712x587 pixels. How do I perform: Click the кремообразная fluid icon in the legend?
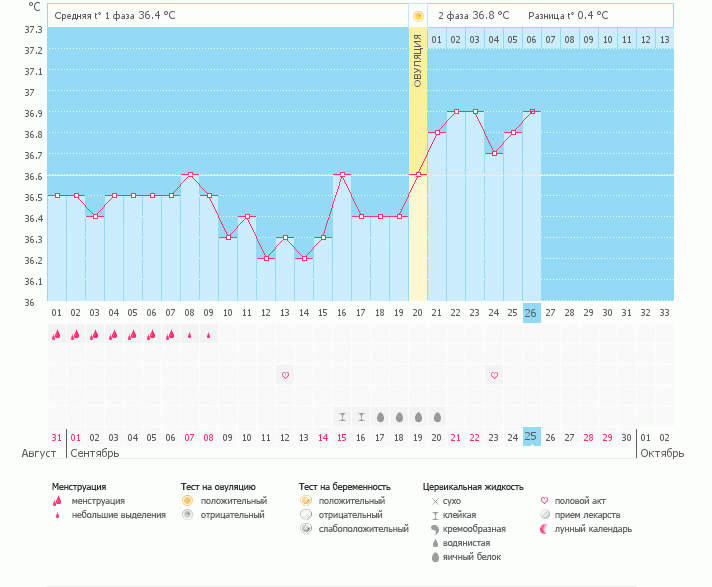coord(434,529)
